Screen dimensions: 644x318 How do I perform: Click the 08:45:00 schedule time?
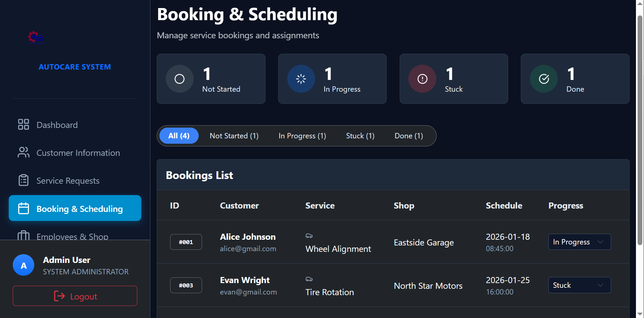point(499,249)
